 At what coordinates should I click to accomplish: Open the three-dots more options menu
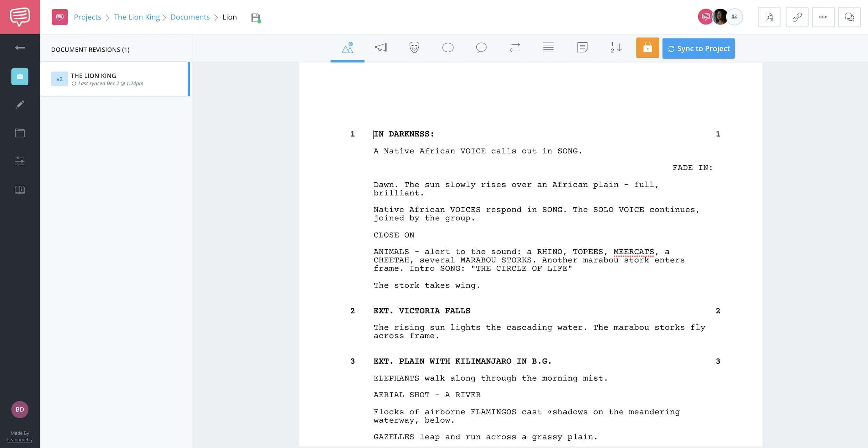pos(823,17)
